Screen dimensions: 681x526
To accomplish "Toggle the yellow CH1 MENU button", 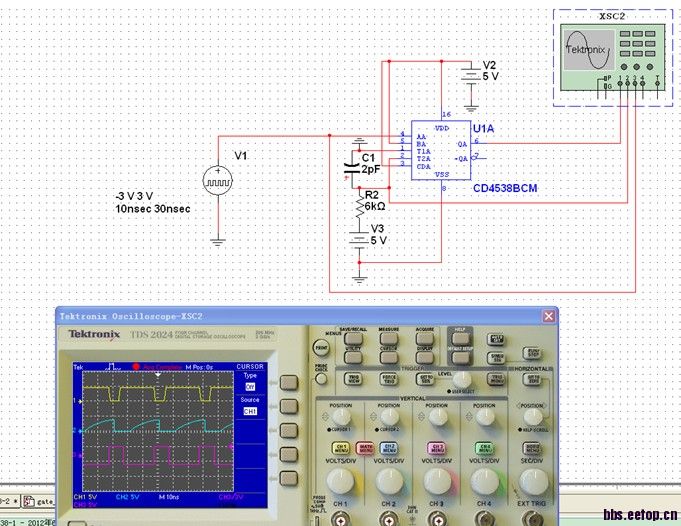I will tap(341, 448).
